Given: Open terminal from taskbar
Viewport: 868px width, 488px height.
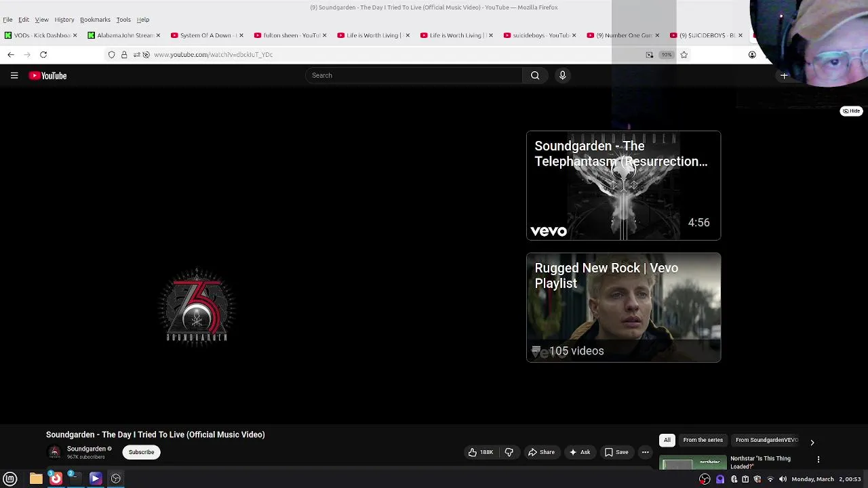Looking at the screenshot, I should coord(75,479).
